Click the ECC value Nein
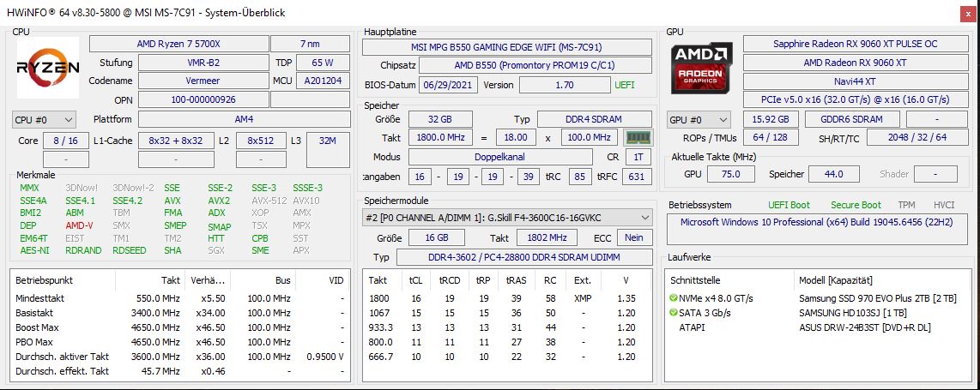 coord(634,237)
